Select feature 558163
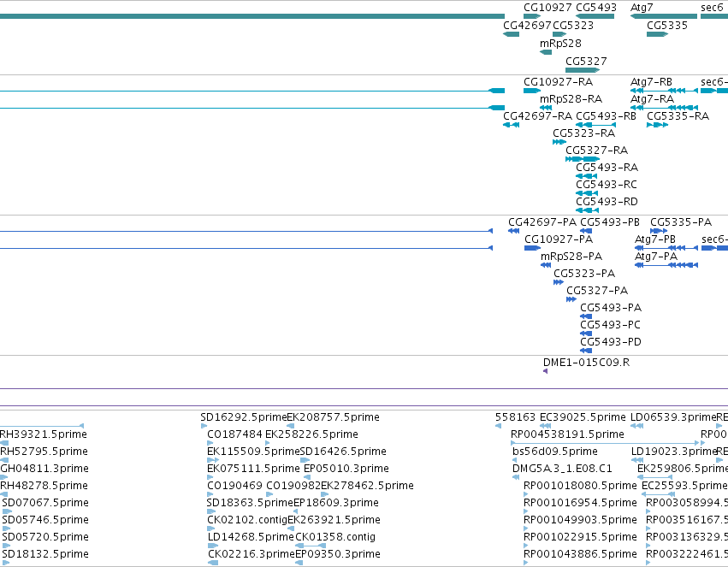 coord(498,426)
